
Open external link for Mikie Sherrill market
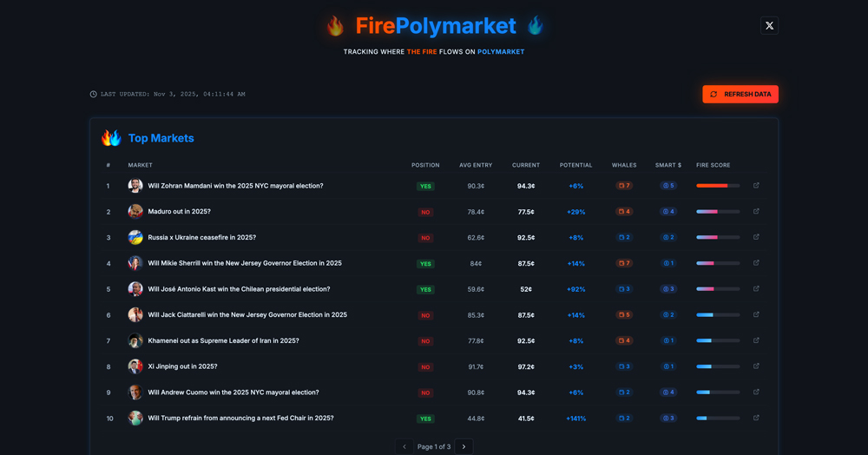[x=756, y=263]
